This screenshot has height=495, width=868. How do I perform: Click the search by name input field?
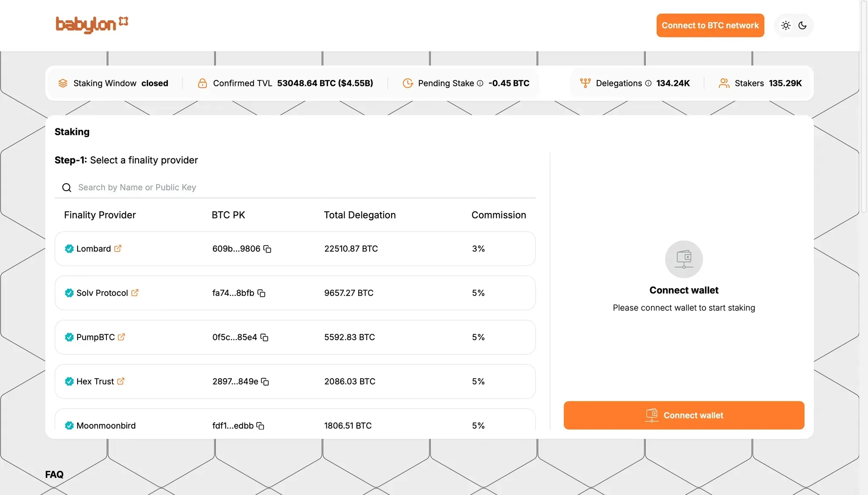(x=170, y=187)
